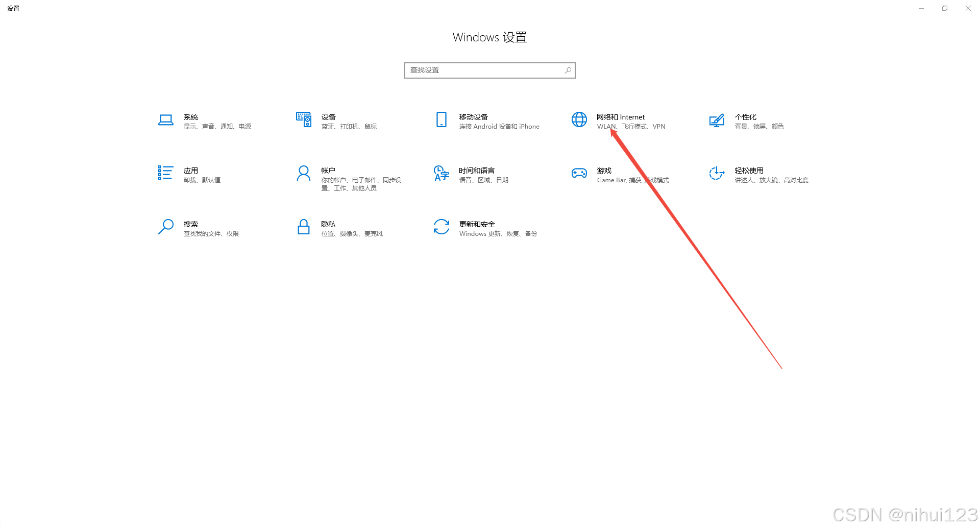
Task: Open the 设备 keyboard and speaker icon
Action: tap(304, 119)
